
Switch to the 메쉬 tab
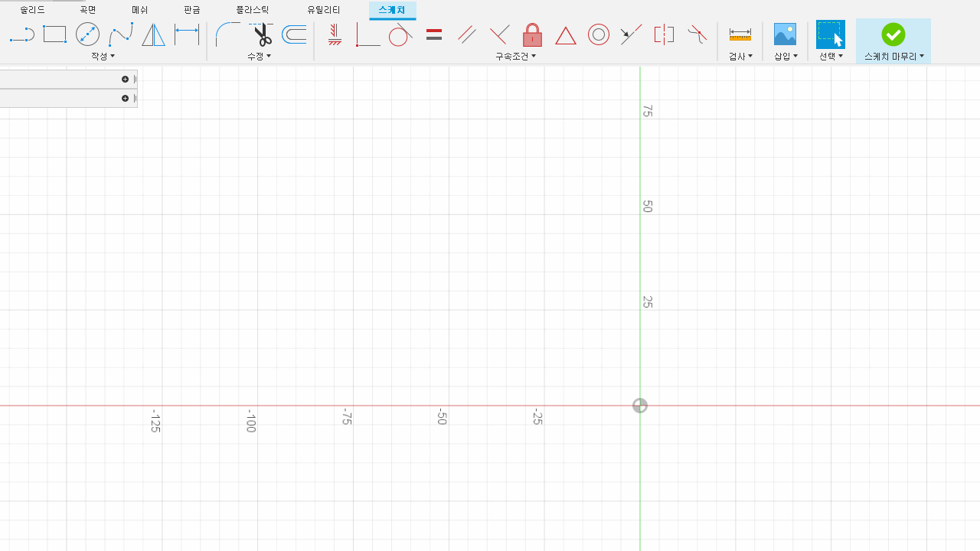pos(139,10)
